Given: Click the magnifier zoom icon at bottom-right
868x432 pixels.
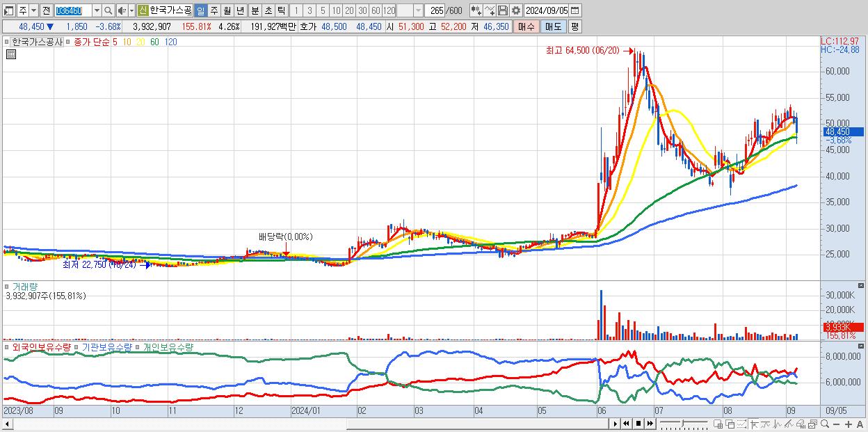Looking at the screenshot, I should [825, 424].
